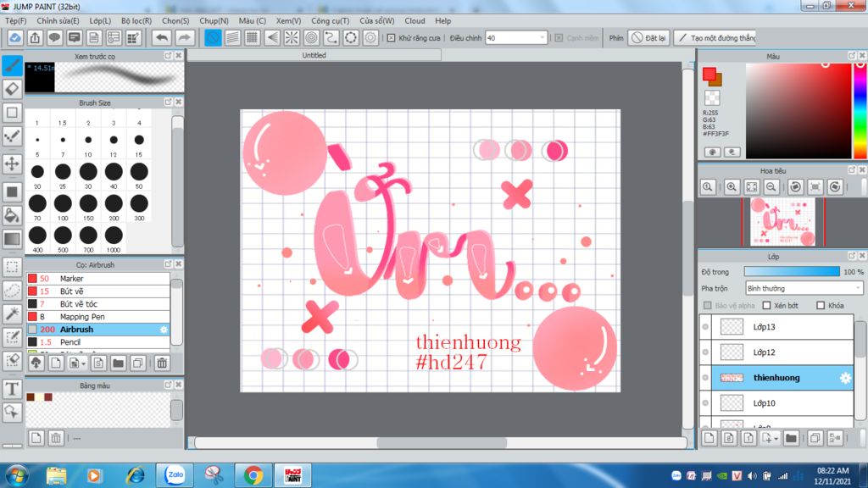Click the red foreground color swatch
868x488 pixels.
pos(709,75)
